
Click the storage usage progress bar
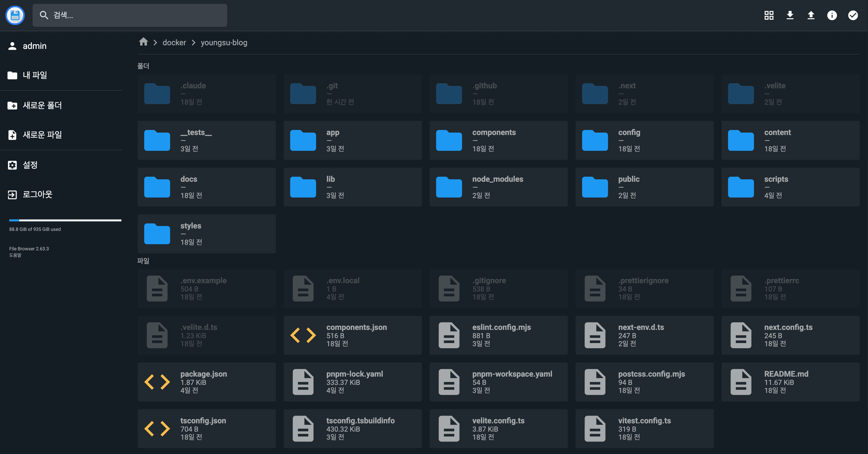click(x=65, y=220)
